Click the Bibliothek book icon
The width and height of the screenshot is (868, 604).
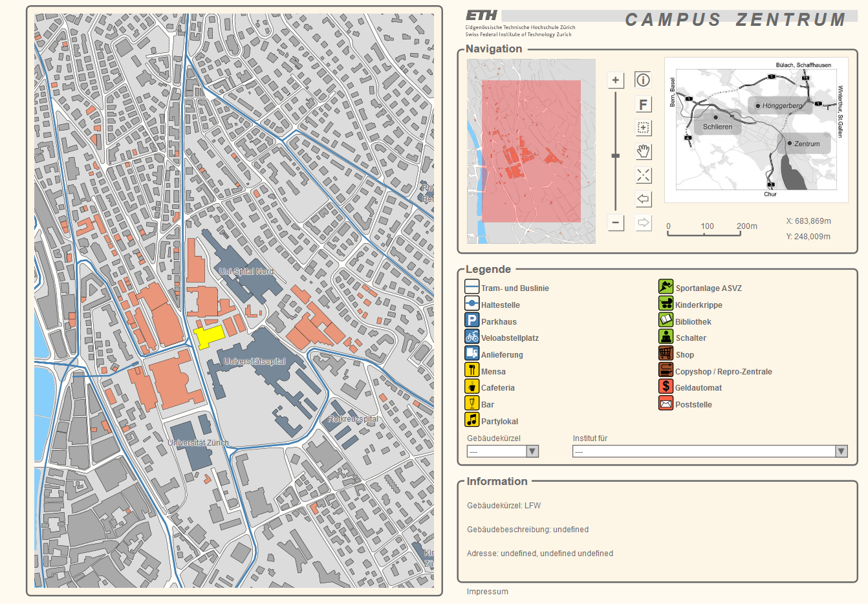[666, 320]
